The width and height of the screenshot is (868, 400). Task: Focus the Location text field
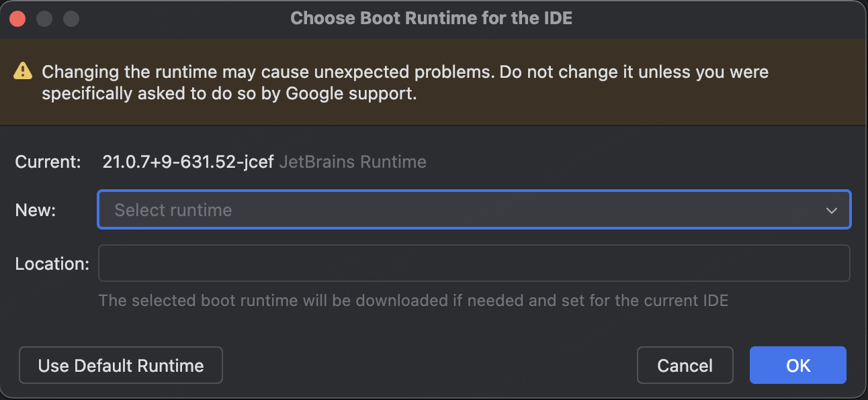(474, 263)
